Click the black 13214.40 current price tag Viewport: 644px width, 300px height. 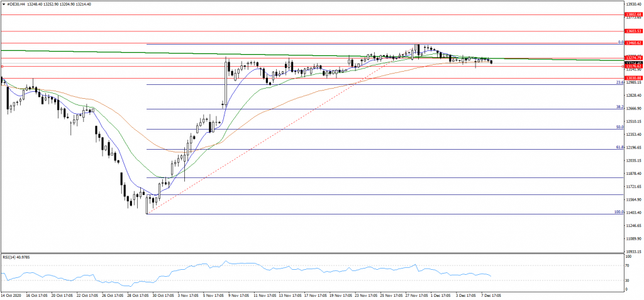click(633, 64)
